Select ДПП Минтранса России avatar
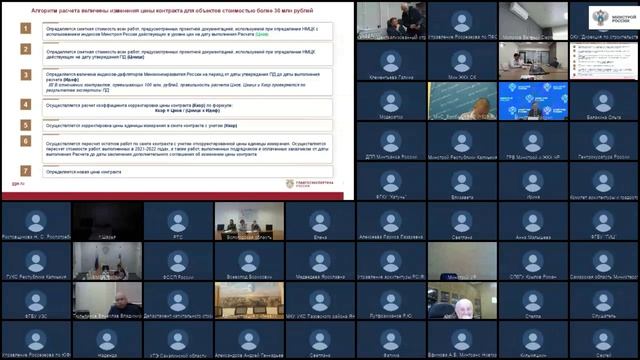Viewport: 640px width, 360px height. coord(391,142)
